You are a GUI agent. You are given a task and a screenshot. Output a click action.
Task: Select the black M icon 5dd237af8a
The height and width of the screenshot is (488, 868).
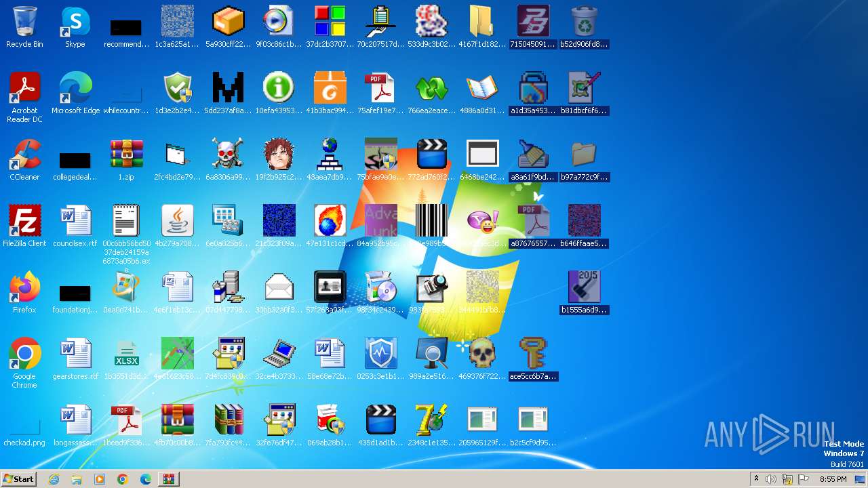click(x=228, y=94)
